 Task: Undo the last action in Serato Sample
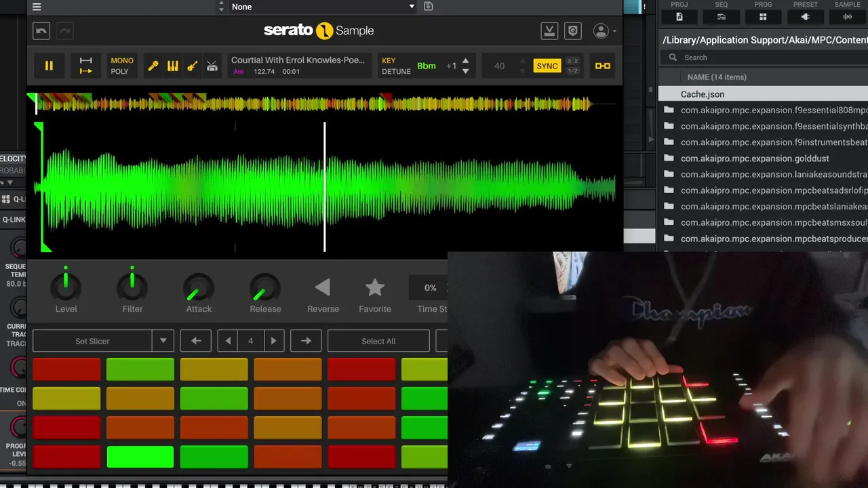click(41, 30)
